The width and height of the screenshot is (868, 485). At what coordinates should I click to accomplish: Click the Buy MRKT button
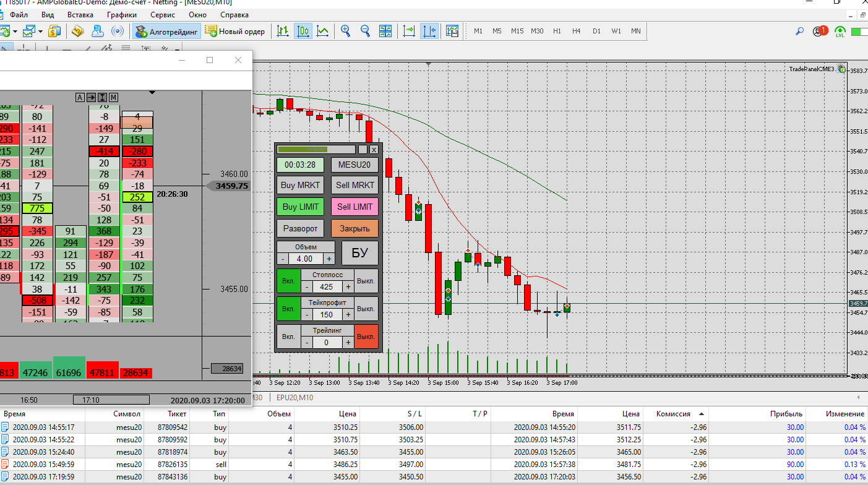point(300,185)
